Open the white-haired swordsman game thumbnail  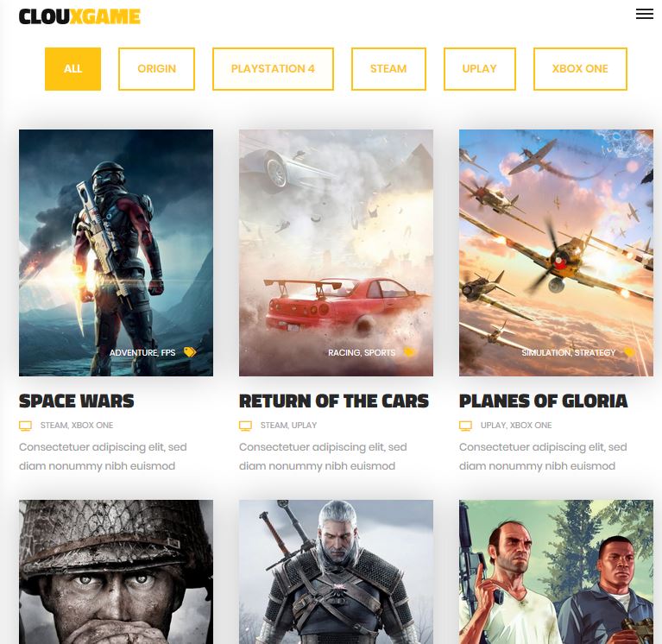tap(336, 571)
